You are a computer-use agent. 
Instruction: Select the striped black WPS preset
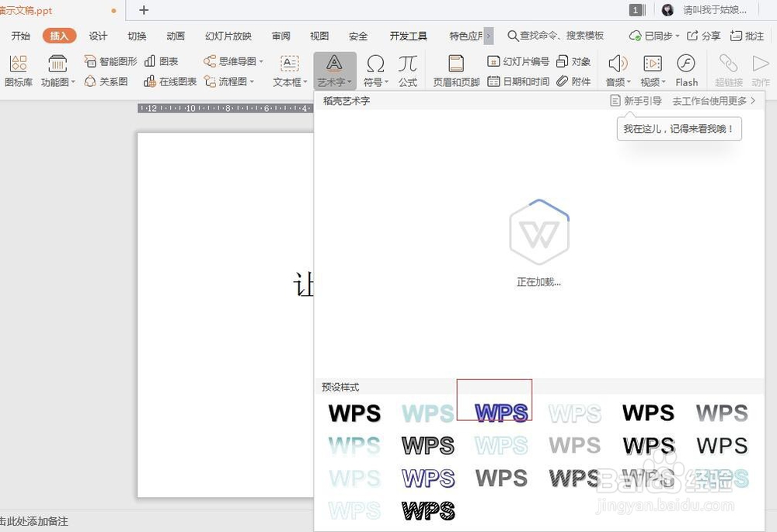click(x=428, y=511)
